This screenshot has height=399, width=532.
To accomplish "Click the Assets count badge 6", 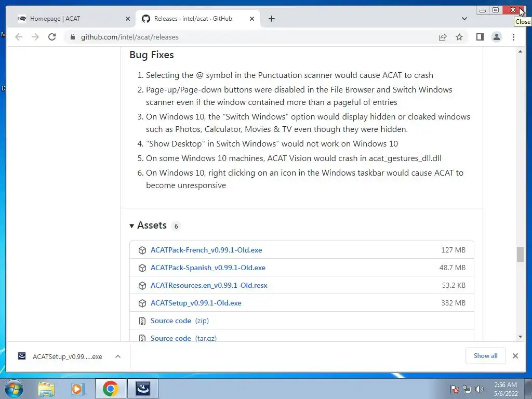I will 176,226.
